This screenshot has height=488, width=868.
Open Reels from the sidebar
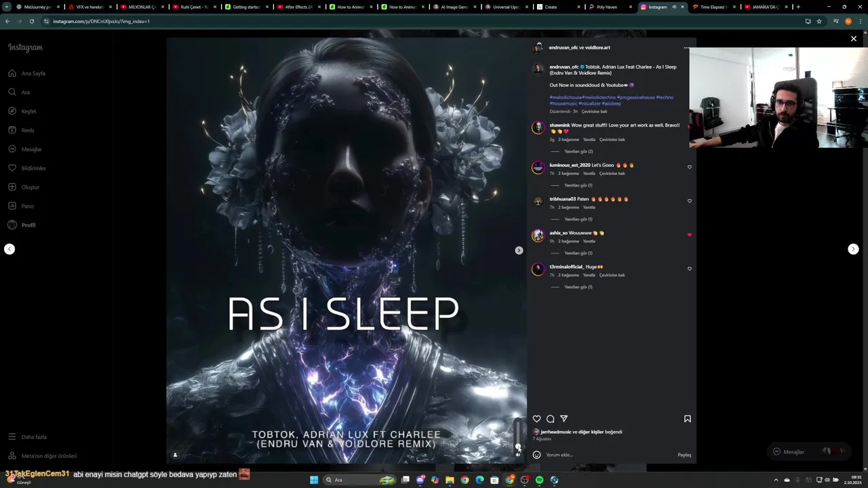tap(21, 130)
